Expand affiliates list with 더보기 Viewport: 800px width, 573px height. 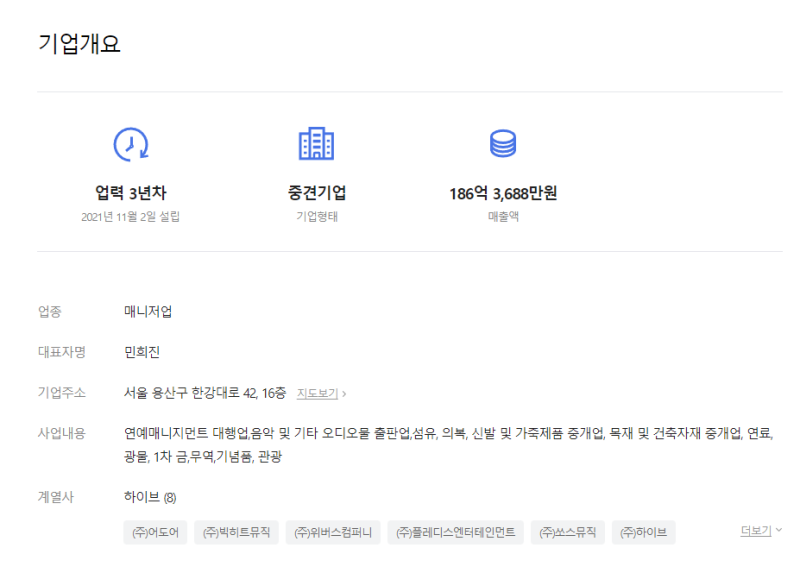(760, 531)
